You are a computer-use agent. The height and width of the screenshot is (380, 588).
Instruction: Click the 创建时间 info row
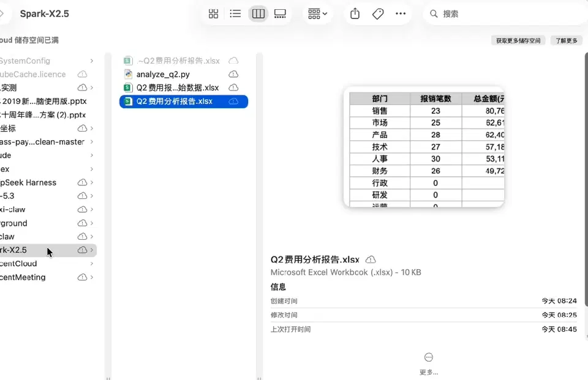coord(424,301)
